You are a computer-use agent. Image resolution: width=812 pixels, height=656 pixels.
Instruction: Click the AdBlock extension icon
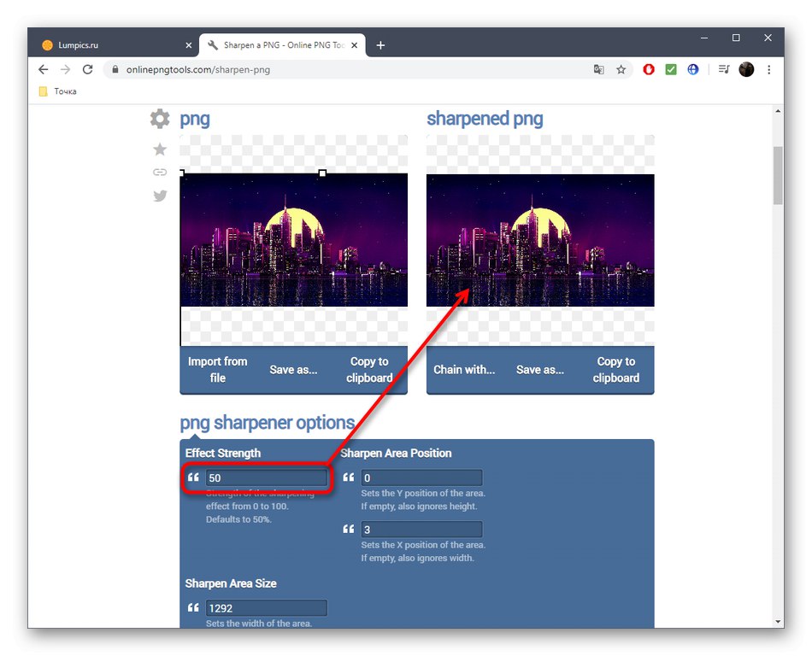pos(648,69)
